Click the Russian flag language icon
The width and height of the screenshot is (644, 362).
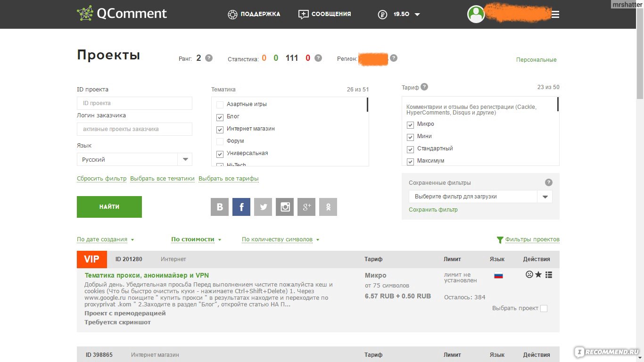pyautogui.click(x=498, y=275)
